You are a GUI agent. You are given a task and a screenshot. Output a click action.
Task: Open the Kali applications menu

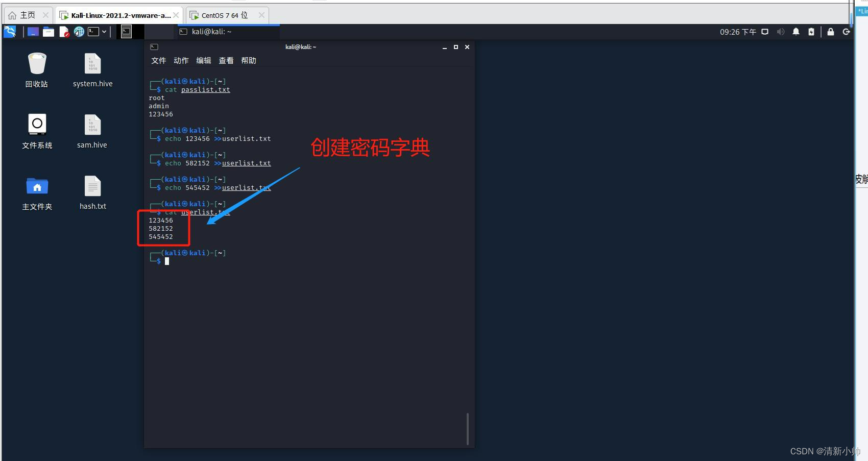(9, 31)
